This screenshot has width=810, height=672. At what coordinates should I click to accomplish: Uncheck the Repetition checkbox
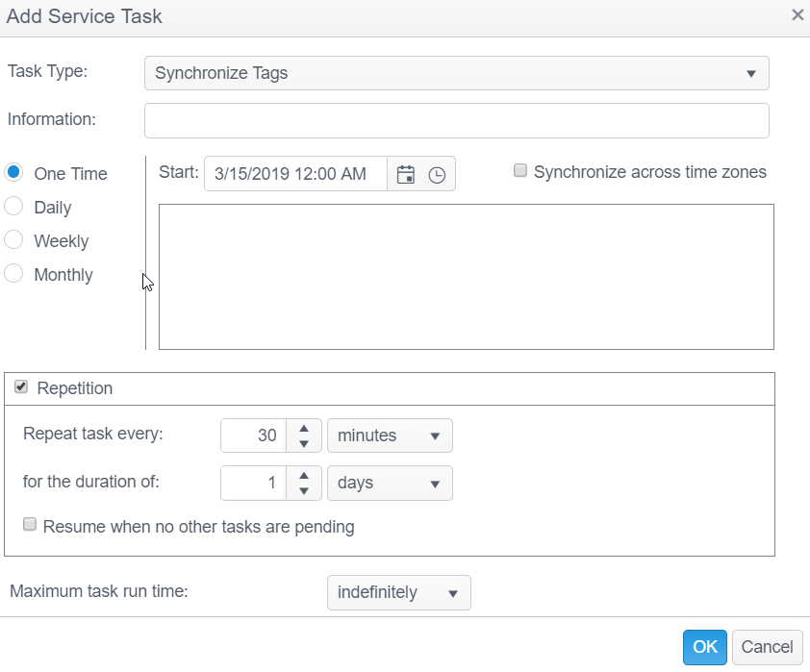(22, 387)
